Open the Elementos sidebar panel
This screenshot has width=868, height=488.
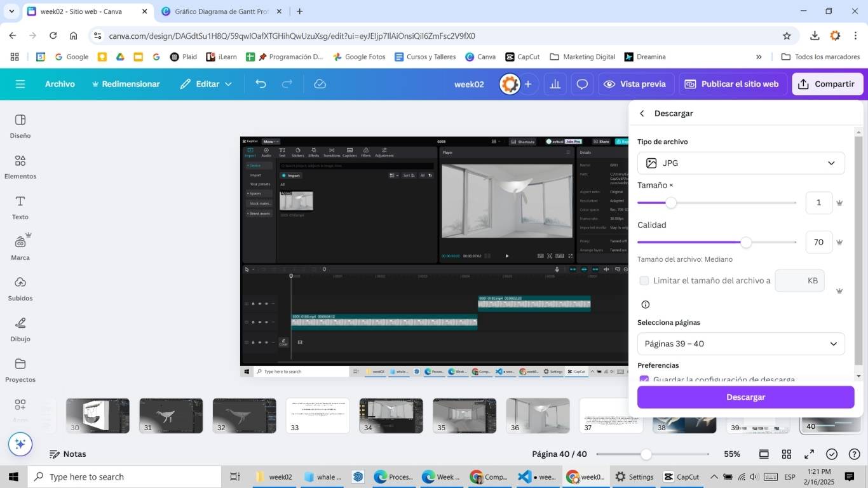point(20,167)
